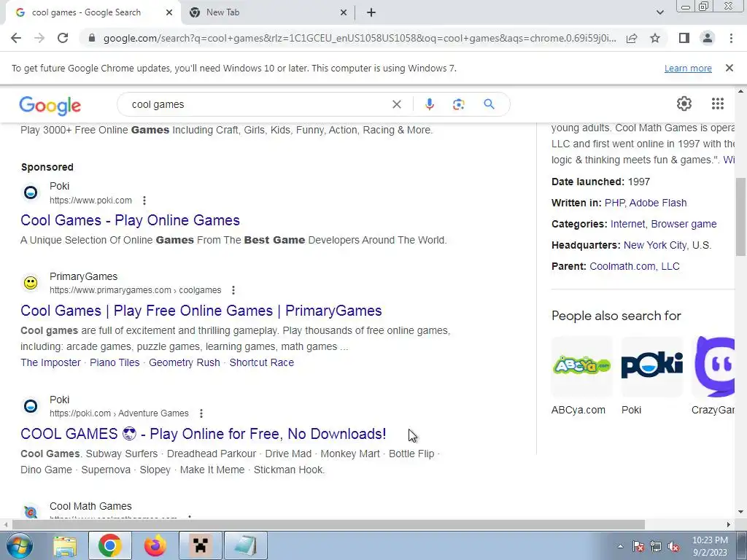Screen dimensions: 747x560
Task: Click the muted volume tray icon
Action: tap(673, 546)
